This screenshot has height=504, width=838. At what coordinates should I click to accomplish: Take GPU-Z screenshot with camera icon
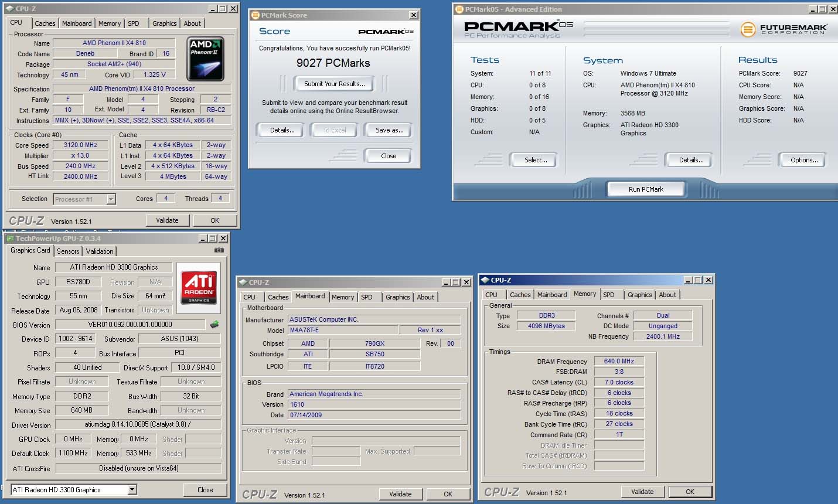tap(219, 250)
